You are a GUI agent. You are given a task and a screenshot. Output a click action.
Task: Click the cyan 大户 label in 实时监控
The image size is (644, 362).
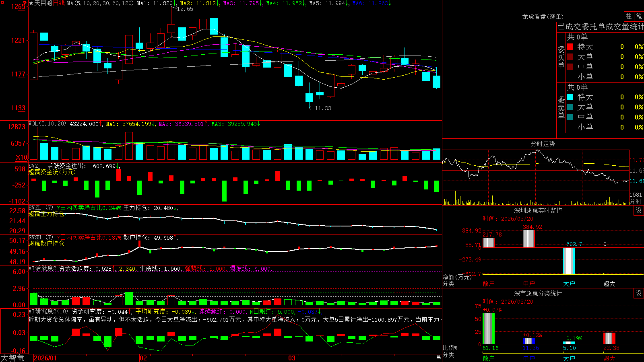pyautogui.click(x=569, y=284)
